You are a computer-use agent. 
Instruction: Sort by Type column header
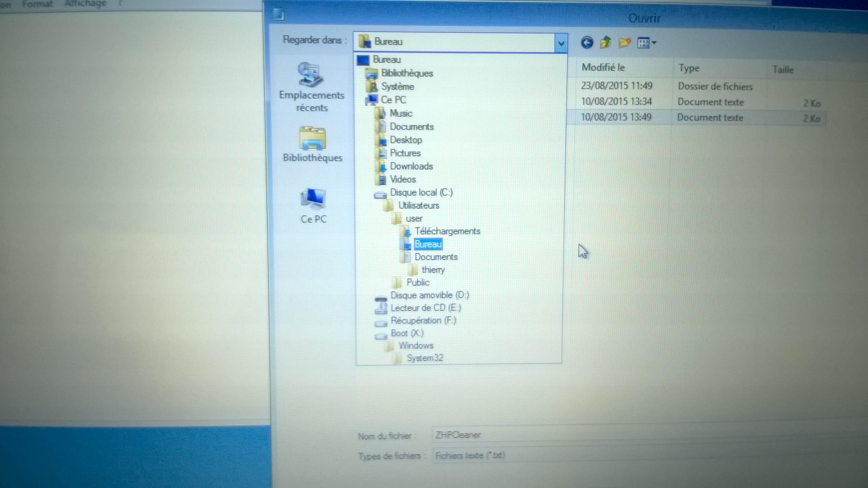tap(689, 68)
